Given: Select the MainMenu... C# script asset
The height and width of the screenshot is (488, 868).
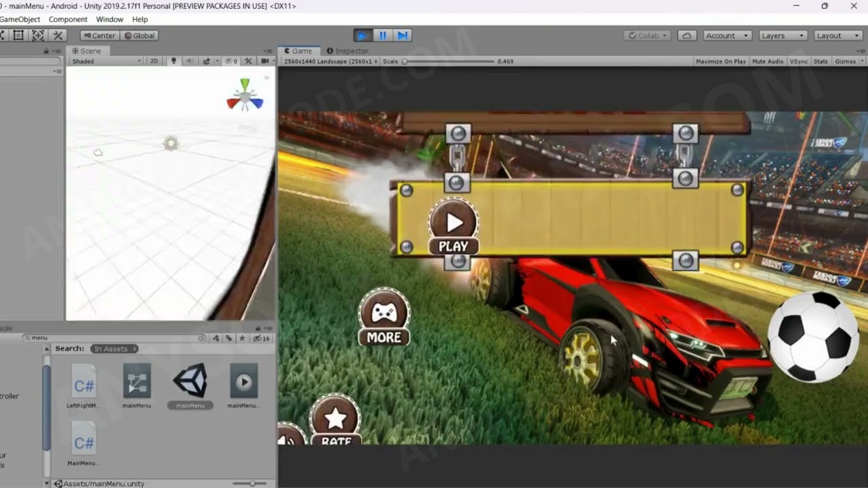Looking at the screenshot, I should (83, 444).
